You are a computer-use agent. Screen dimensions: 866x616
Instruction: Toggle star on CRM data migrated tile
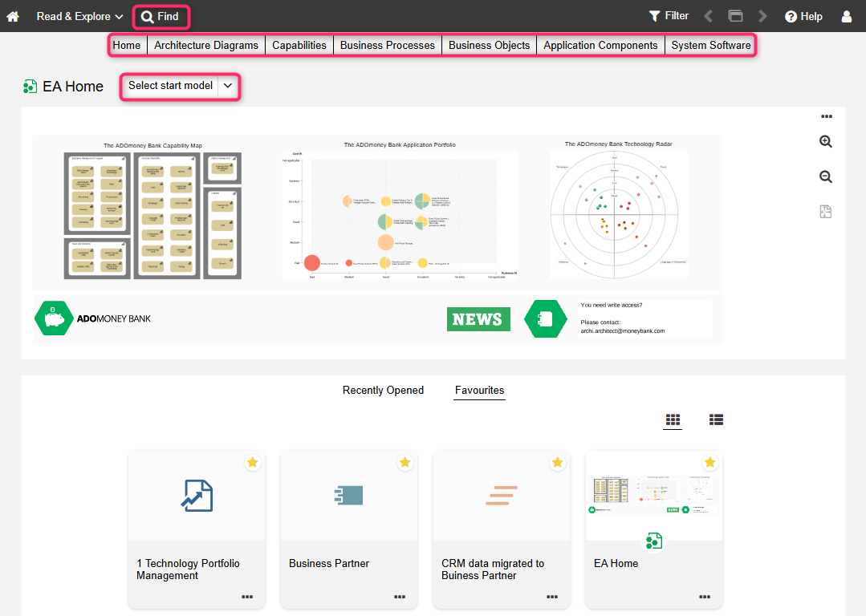[557, 463]
